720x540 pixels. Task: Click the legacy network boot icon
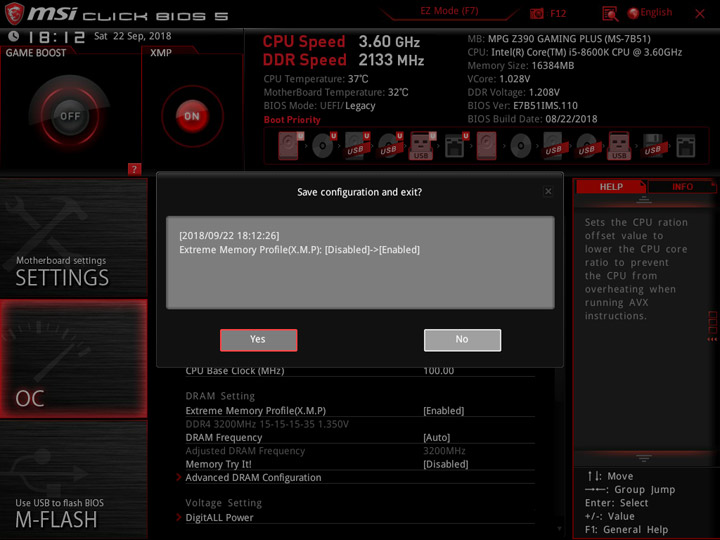[x=686, y=146]
